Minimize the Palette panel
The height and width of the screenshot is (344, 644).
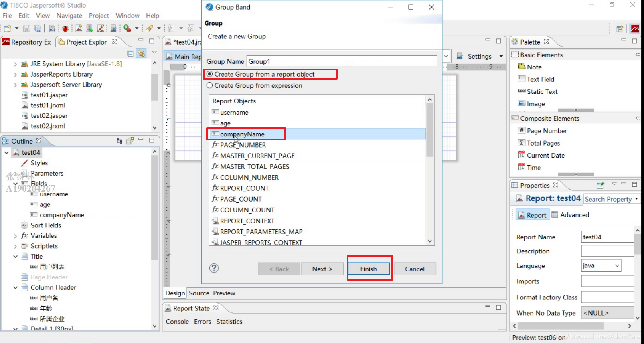(624, 40)
